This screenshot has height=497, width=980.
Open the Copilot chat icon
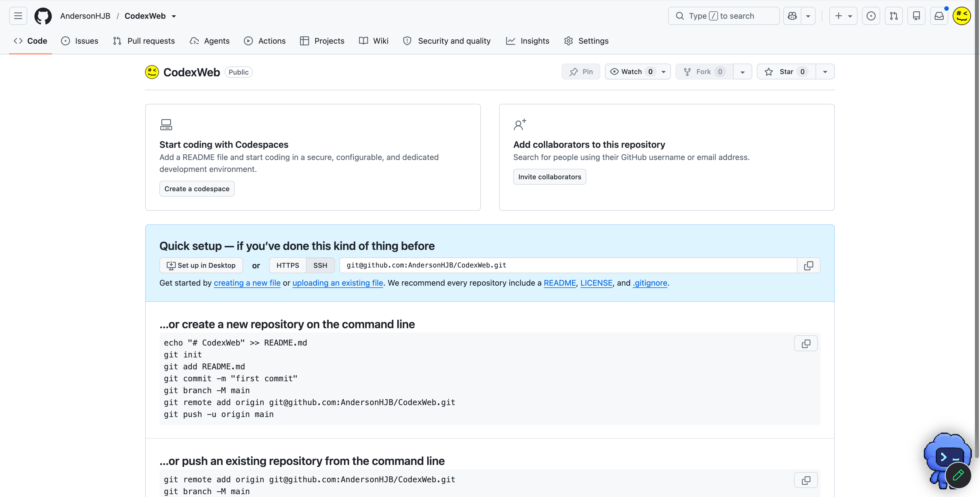(793, 16)
